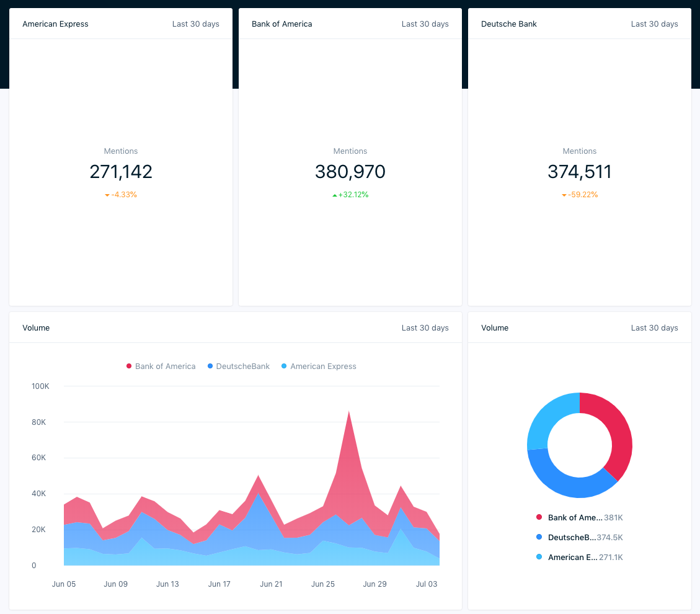Click the light blue American Express donut legend dot
The height and width of the screenshot is (614, 700).
[x=539, y=557]
